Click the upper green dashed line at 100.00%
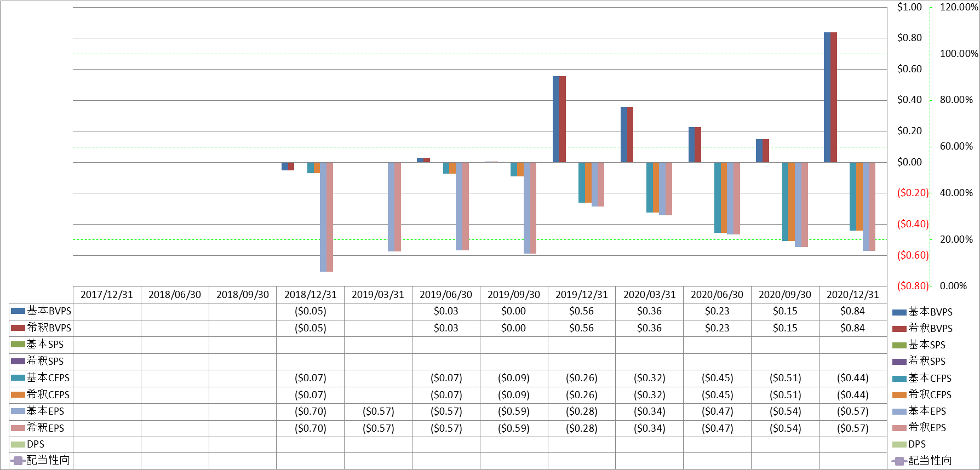Viewport: 980px width, 470px height. pyautogui.click(x=480, y=54)
